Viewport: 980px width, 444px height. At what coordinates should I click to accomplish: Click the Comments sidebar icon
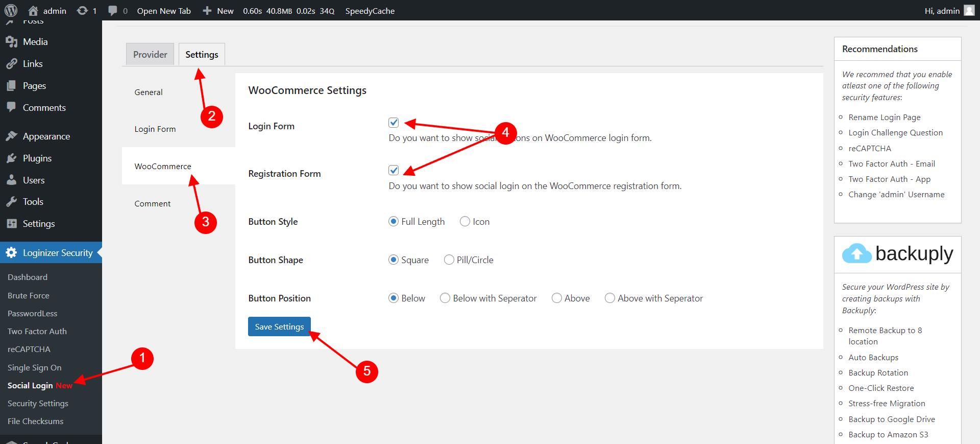coord(11,107)
